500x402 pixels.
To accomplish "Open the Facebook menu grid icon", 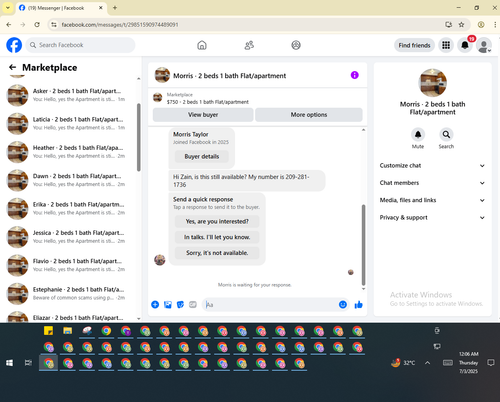I will click(446, 45).
